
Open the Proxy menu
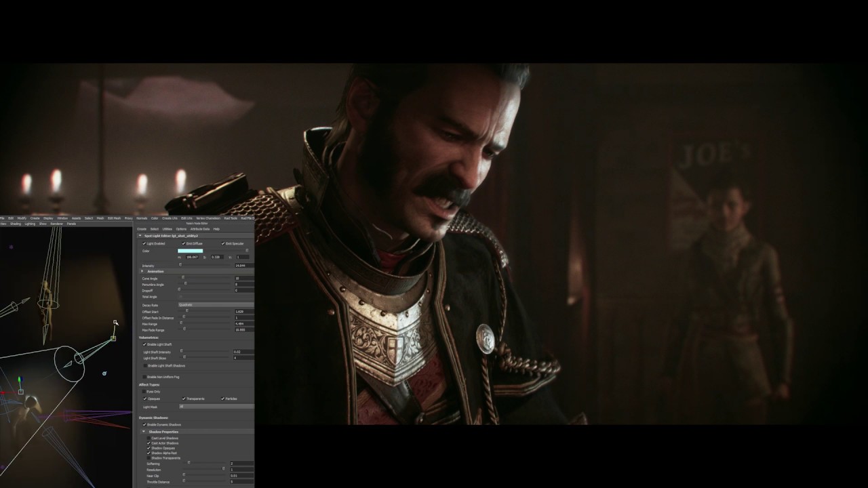(x=128, y=218)
